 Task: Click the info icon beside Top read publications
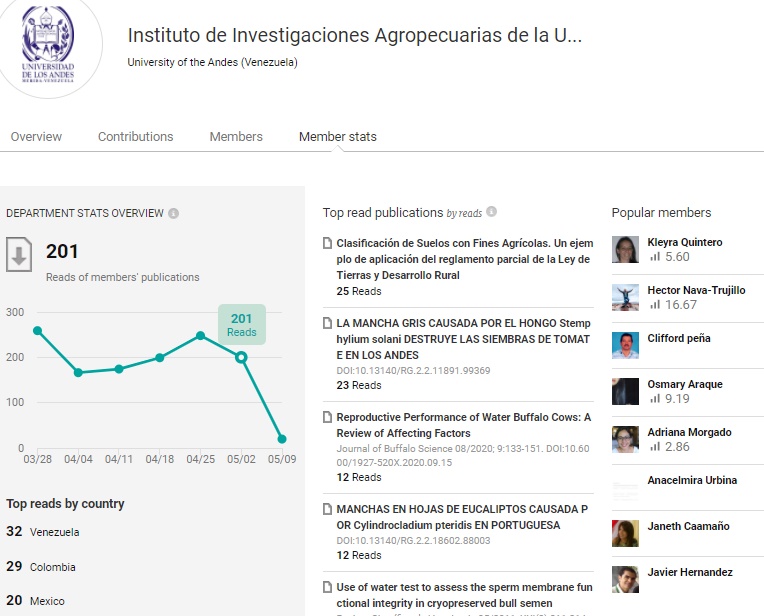(492, 212)
